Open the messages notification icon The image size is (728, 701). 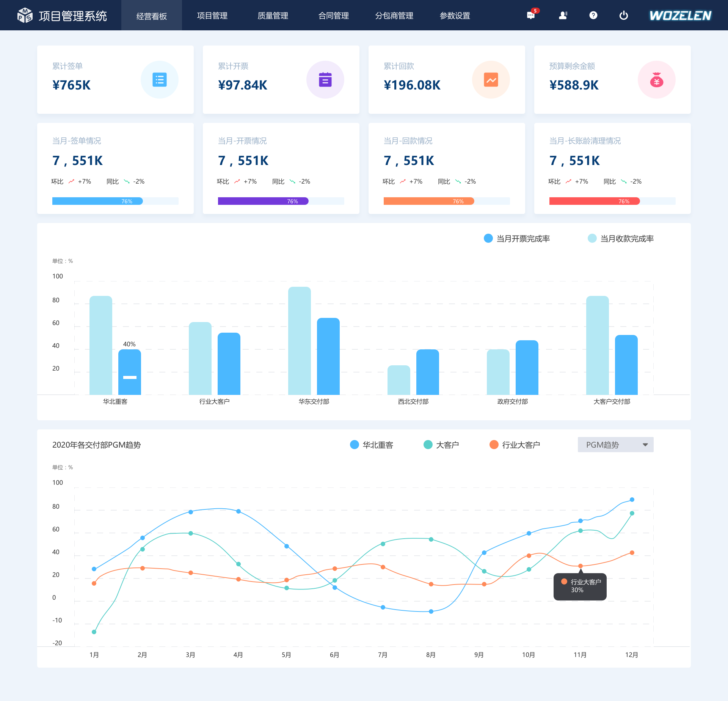point(531,15)
